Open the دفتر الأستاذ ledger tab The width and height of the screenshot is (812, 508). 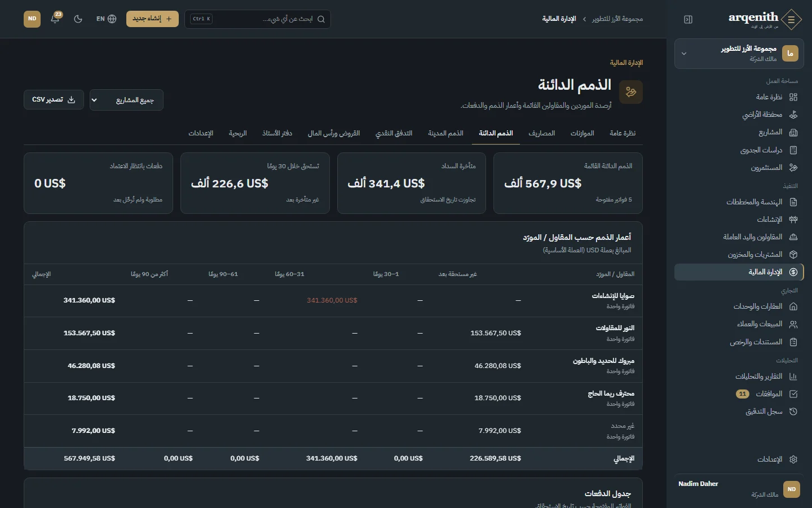coord(277,133)
